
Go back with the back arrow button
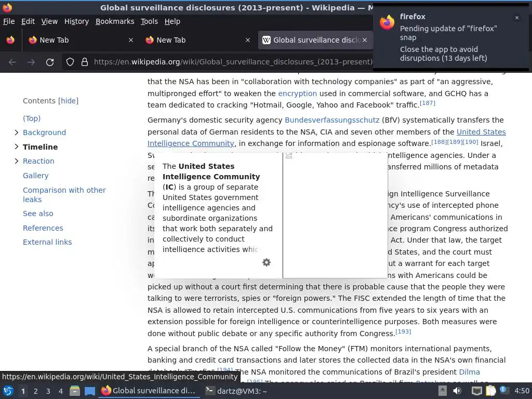12,62
